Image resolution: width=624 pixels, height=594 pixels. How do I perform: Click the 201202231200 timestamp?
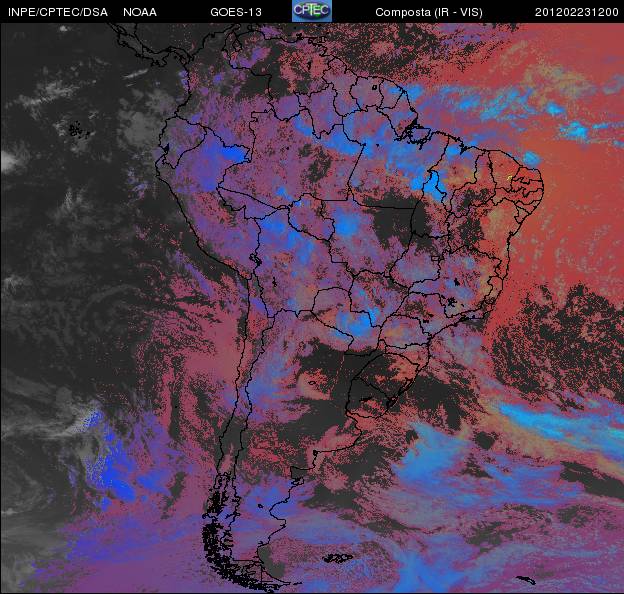point(577,12)
